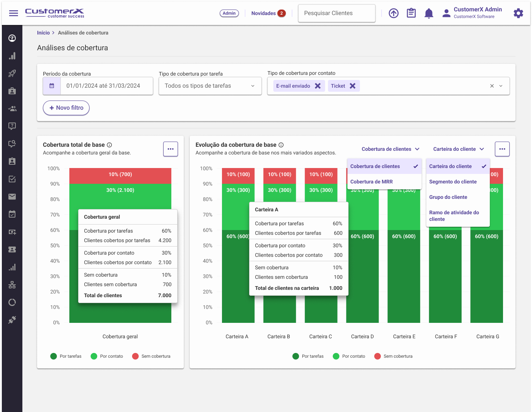Viewport: 532px width, 412px height.
Task: Open the Carteira do cliente dropdown
Action: [x=458, y=149]
